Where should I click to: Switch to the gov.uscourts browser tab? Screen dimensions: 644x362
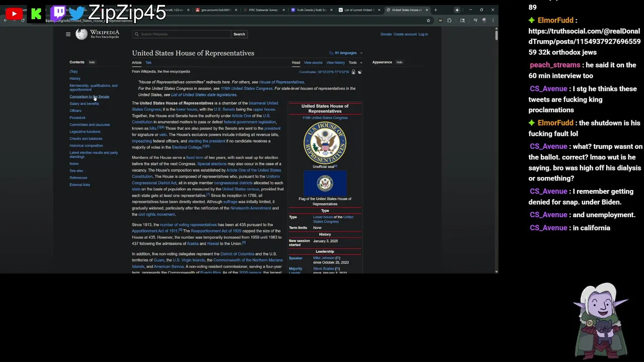pos(216,10)
